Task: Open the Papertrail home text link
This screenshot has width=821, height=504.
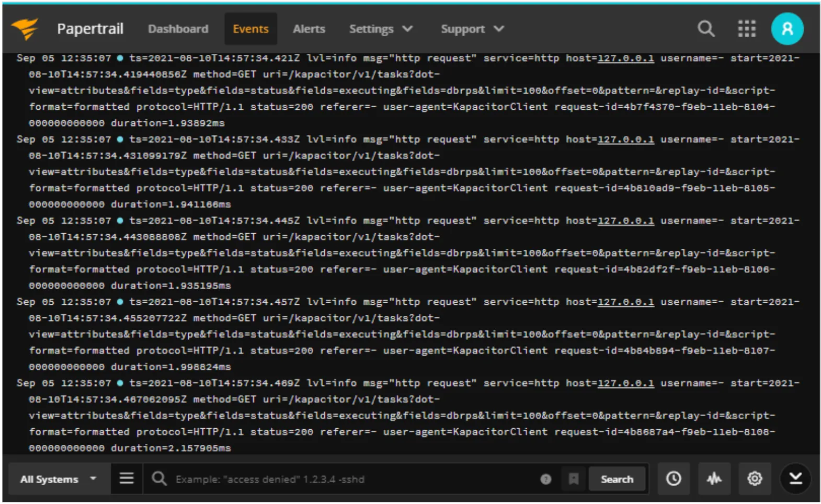Action: [x=90, y=29]
